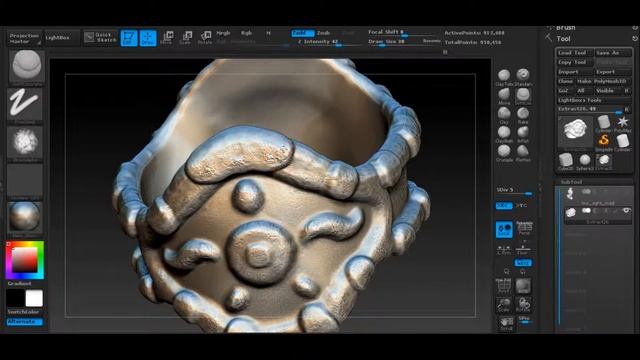
Task: Toggle the Local transform button
Action: click(504, 229)
